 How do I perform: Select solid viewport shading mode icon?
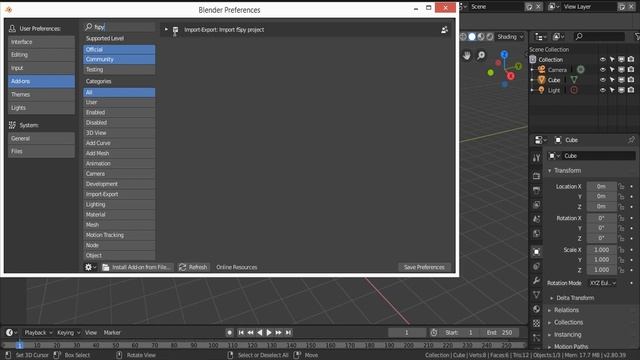click(472, 37)
